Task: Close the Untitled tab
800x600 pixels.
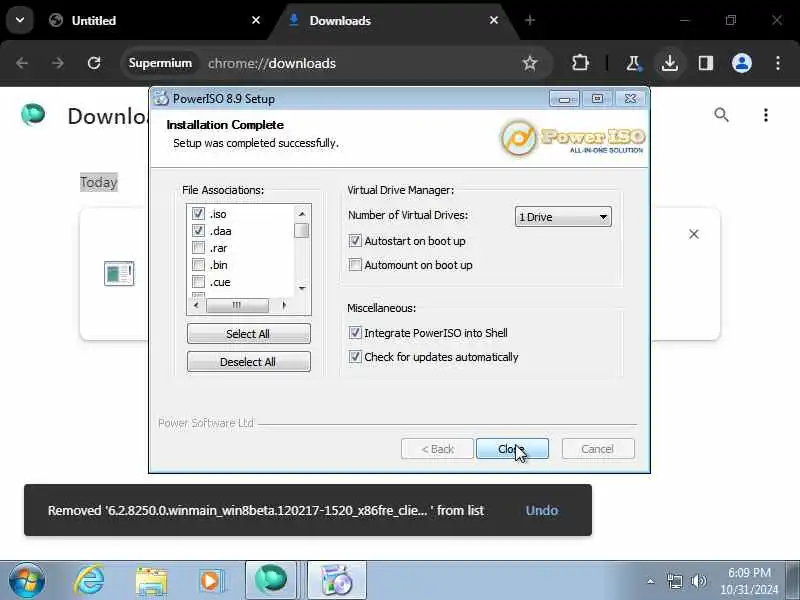Action: pyautogui.click(x=256, y=20)
